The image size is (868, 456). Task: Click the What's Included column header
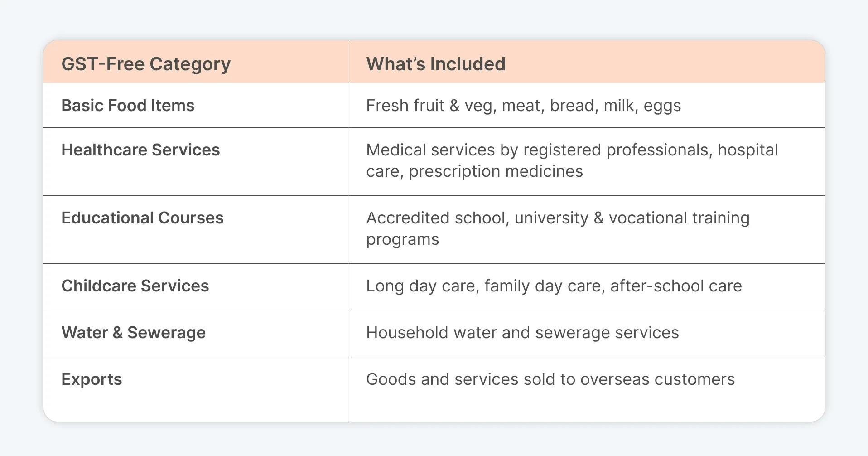coord(435,64)
